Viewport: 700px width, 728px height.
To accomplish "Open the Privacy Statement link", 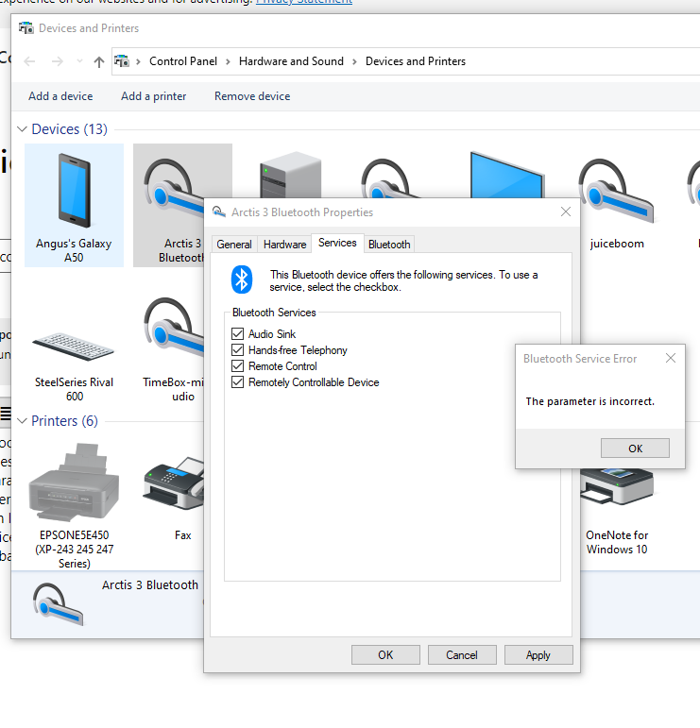I will (x=304, y=2).
